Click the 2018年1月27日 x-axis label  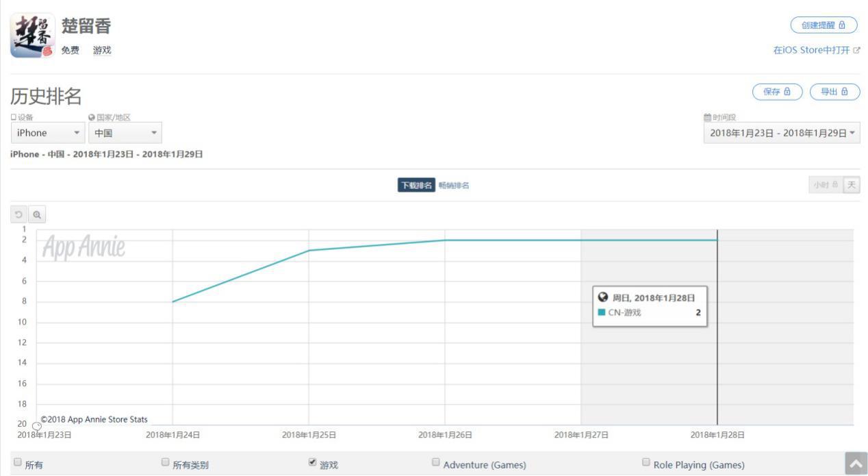(x=581, y=434)
